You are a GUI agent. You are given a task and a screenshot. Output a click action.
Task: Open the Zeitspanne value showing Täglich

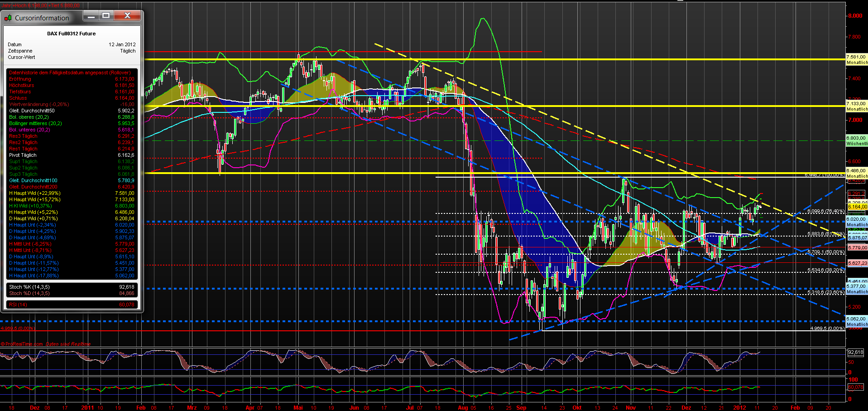coord(128,51)
